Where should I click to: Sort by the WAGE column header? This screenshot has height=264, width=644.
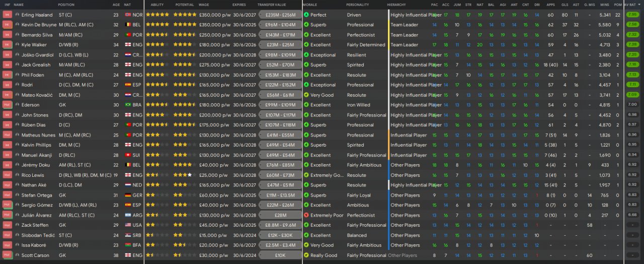pyautogui.click(x=204, y=5)
